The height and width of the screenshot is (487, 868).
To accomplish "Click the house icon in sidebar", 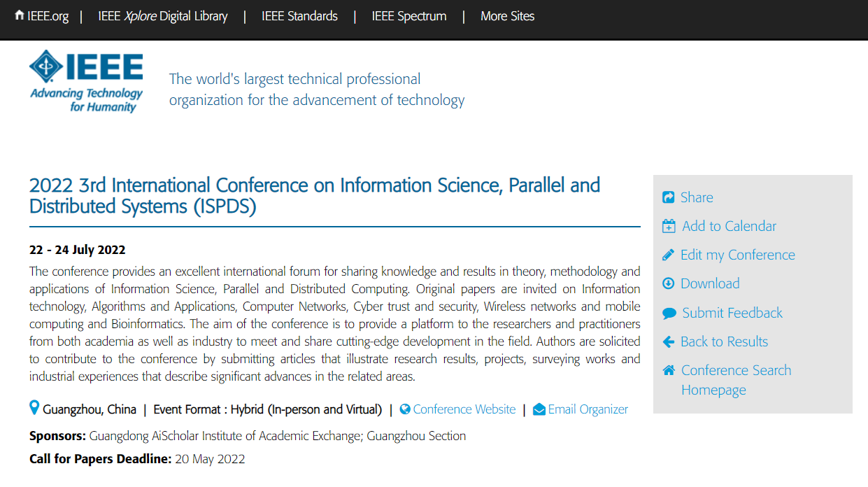I will click(x=669, y=370).
